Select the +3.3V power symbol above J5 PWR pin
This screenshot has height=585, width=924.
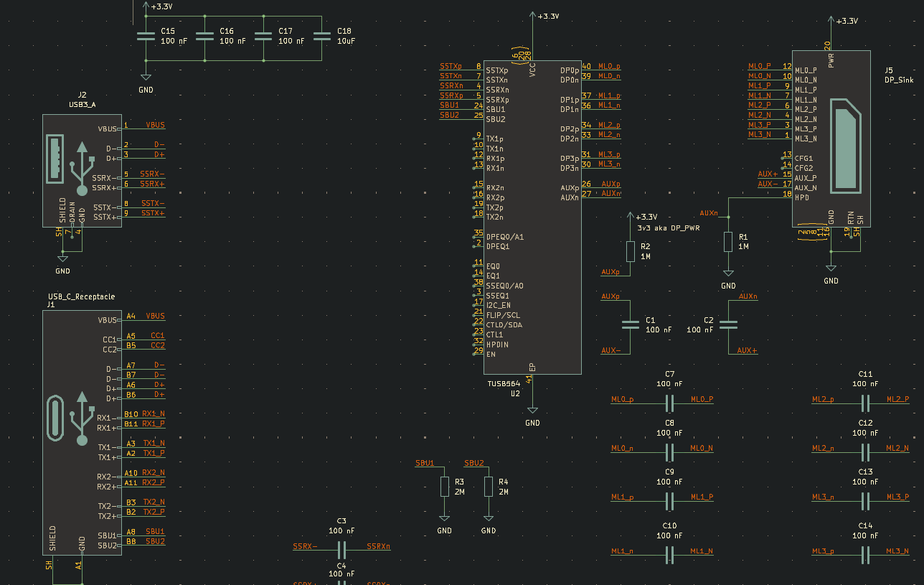[x=842, y=20]
